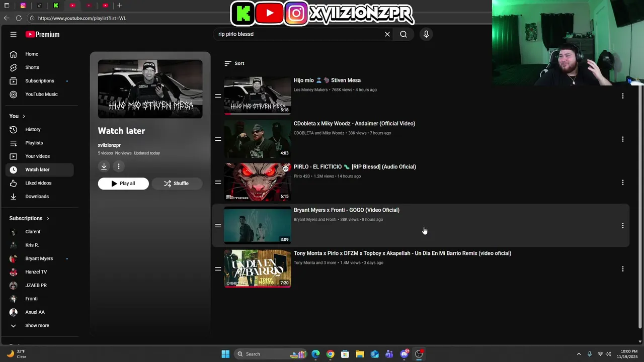Open the Clarent subscription channel
Viewport: 644px width, 362px height.
[40, 232]
